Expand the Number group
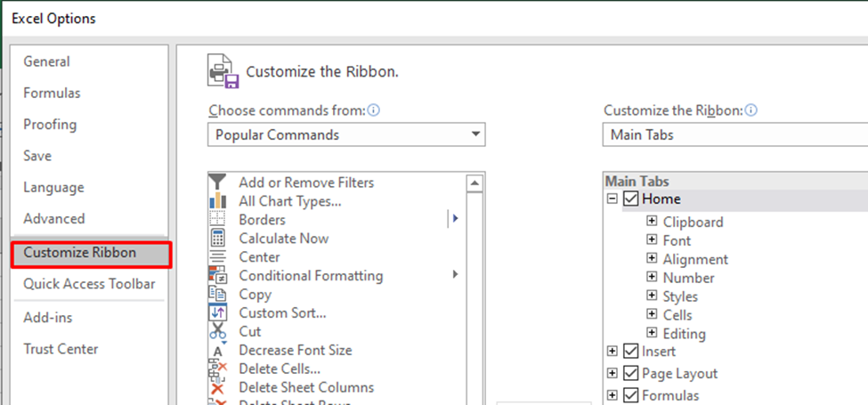Image resolution: width=868 pixels, height=405 pixels. tap(652, 277)
